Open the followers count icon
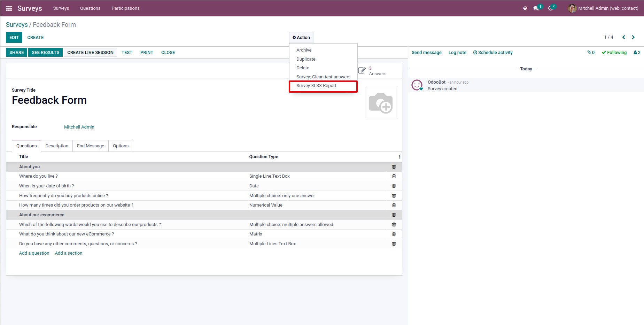This screenshot has height=325, width=644. tap(637, 53)
